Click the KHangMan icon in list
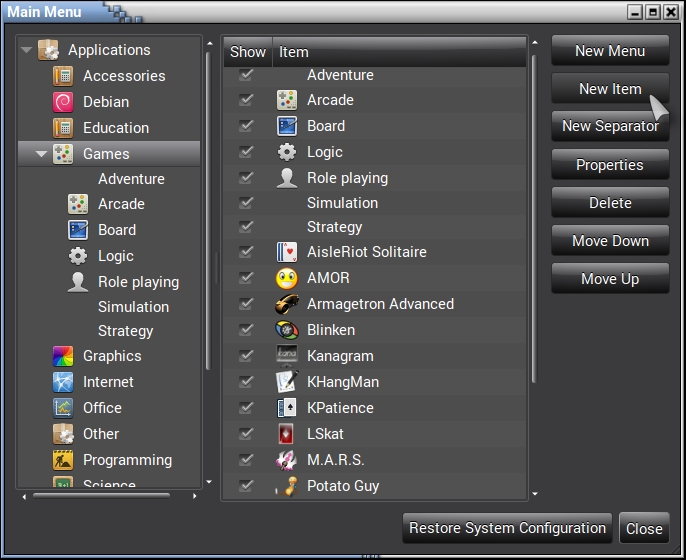The height and width of the screenshot is (560, 686). 287,382
